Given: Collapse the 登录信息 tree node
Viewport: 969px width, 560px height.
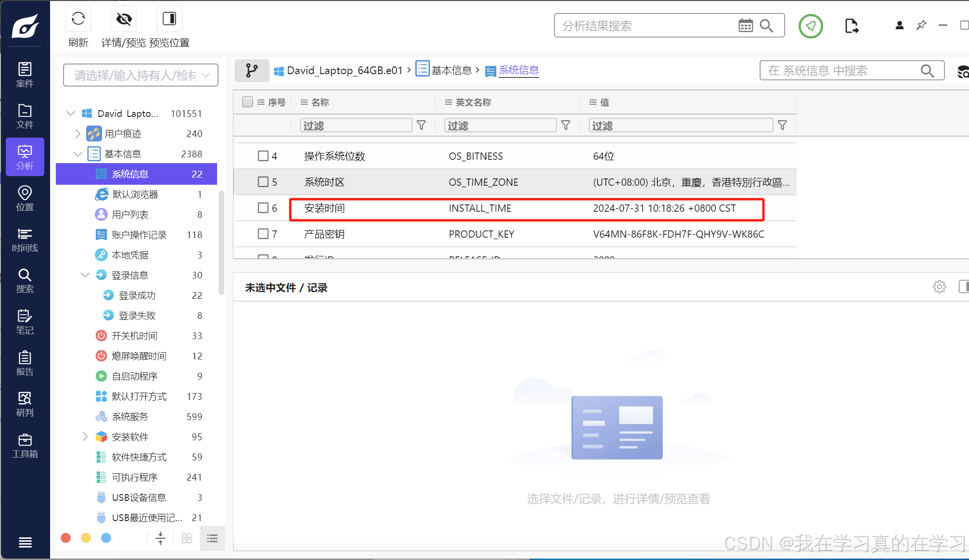Looking at the screenshot, I should click(85, 275).
